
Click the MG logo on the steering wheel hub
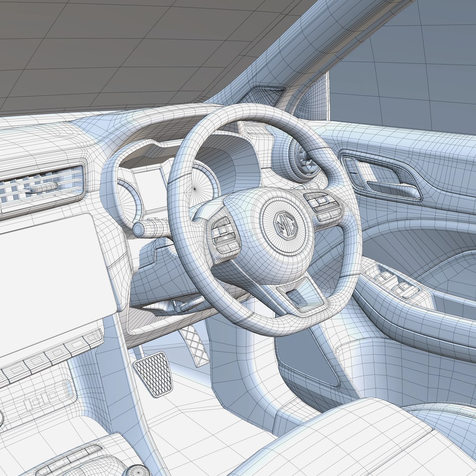point(285,225)
